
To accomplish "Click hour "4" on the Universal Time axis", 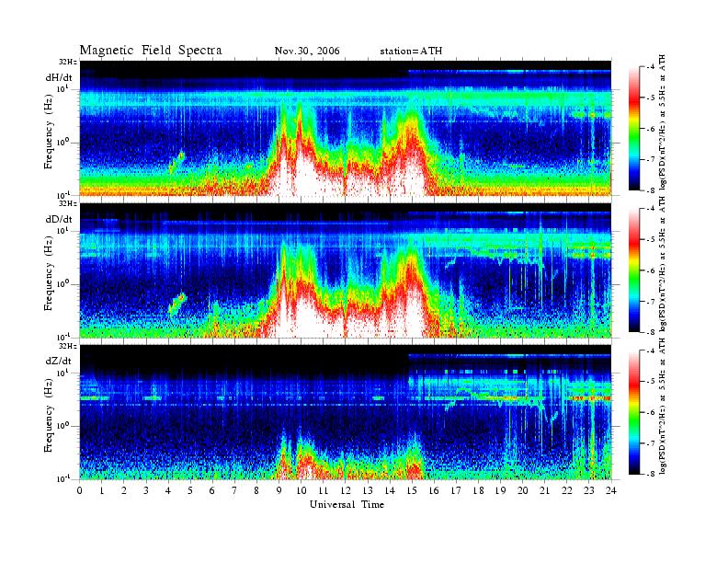I will [x=168, y=490].
